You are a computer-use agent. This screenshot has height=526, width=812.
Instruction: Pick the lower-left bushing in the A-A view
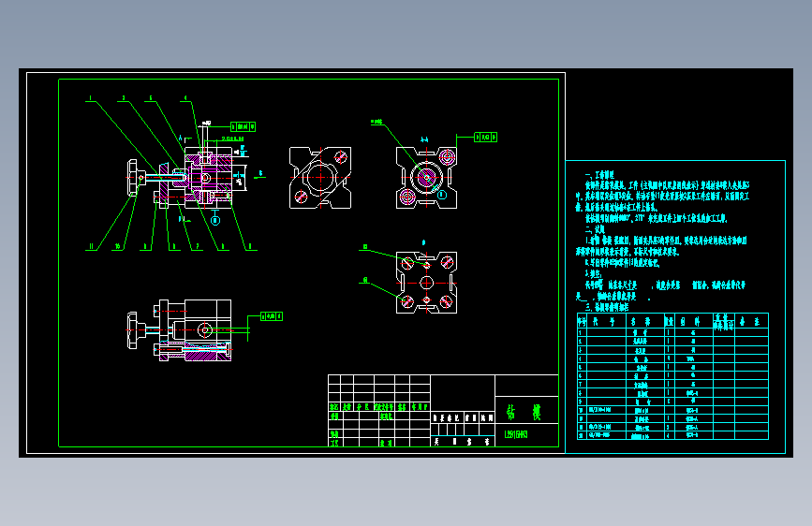(x=407, y=197)
